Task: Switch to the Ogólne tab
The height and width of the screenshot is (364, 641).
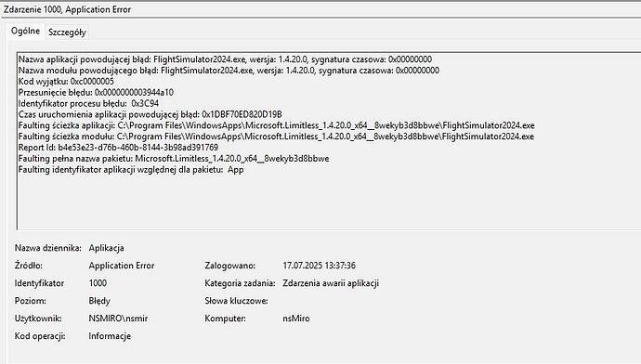Action: point(25,31)
